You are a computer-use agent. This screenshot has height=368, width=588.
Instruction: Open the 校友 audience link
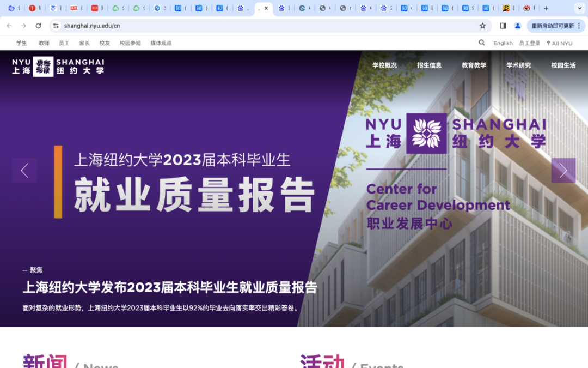point(105,43)
